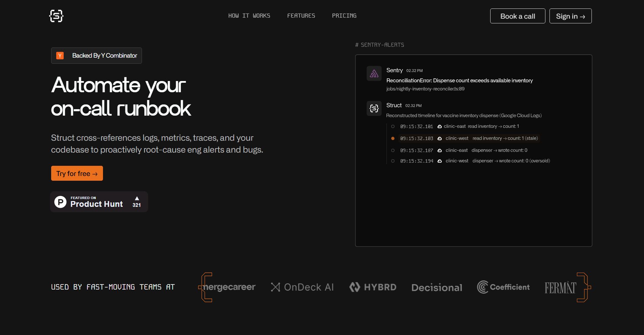Click the Struct sender name in reply
The width and height of the screenshot is (644, 335).
[394, 105]
